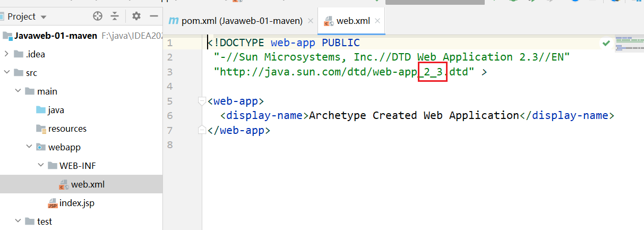Select the resources folder
Viewport: 644px width, 230px height.
tap(67, 129)
